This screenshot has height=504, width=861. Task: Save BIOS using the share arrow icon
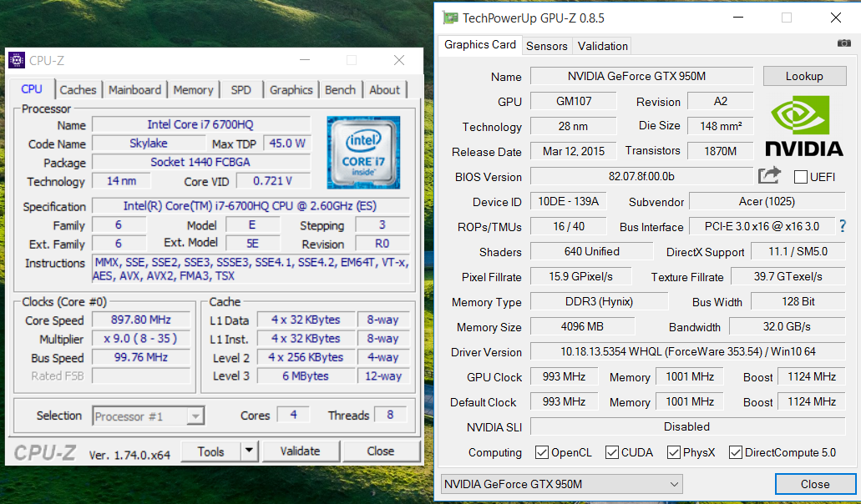(x=769, y=175)
